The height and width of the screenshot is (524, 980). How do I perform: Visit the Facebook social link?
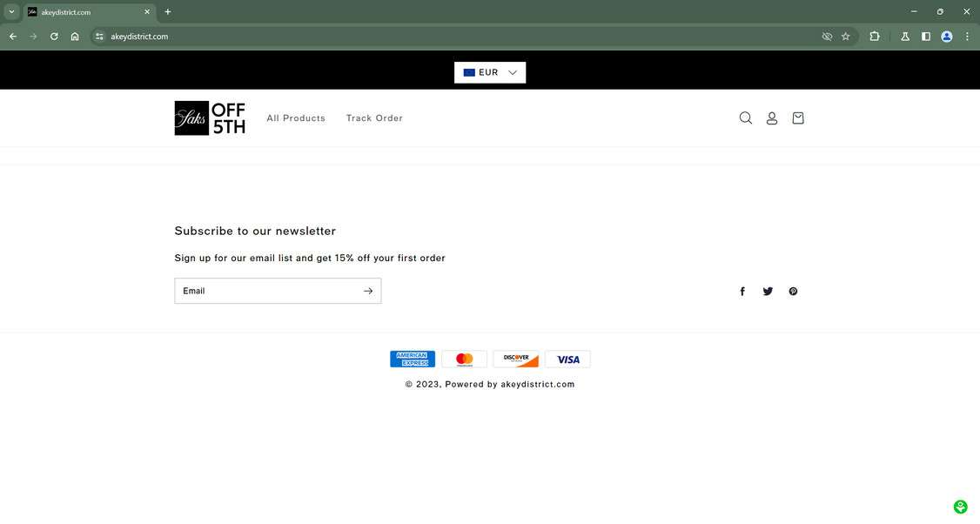point(742,292)
